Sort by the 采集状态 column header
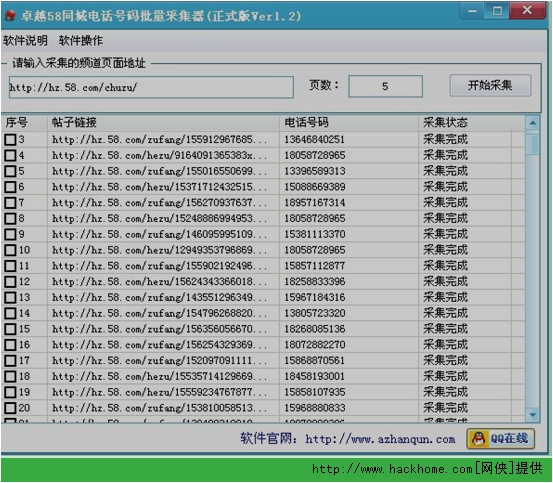The image size is (553, 483). 471,123
